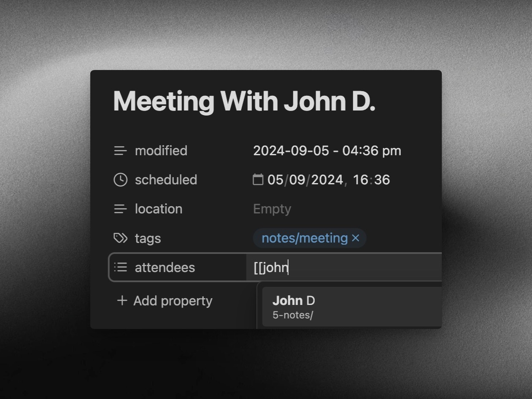Remove the notes/meeting tag with its x
532x399 pixels.
(x=356, y=238)
